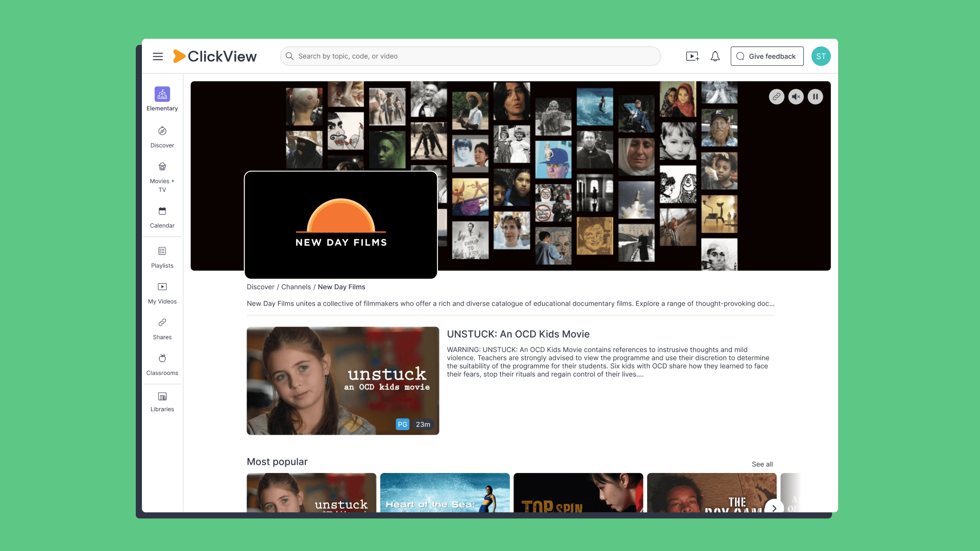Open Unstuck in Most popular row
Screen dimensions: 980x551
tap(311, 493)
